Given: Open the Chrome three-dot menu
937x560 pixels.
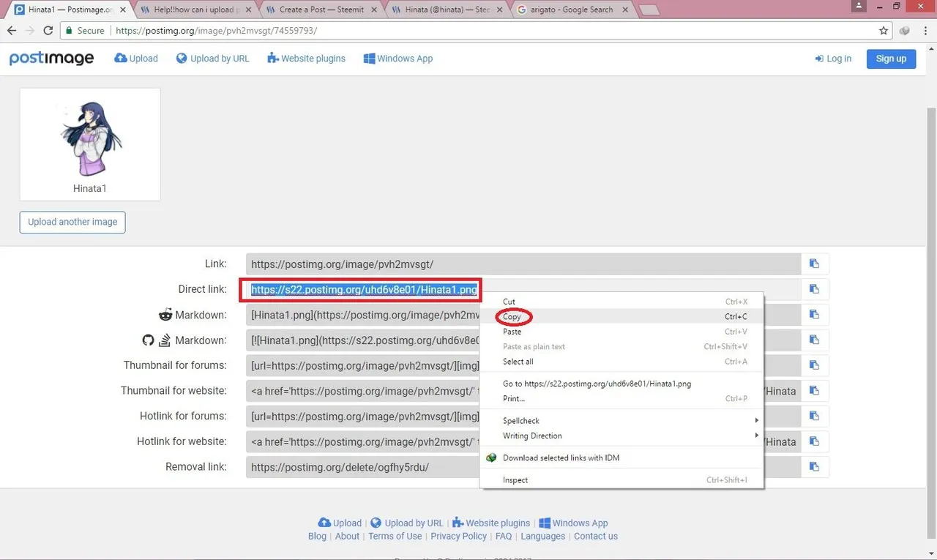Looking at the screenshot, I should tap(925, 31).
